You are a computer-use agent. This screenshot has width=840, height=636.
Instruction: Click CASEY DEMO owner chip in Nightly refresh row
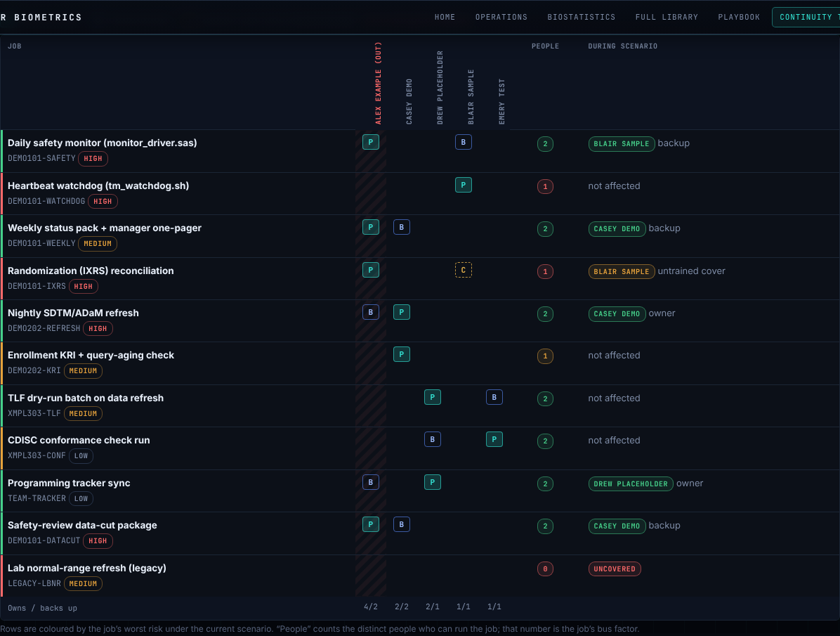coord(617,313)
